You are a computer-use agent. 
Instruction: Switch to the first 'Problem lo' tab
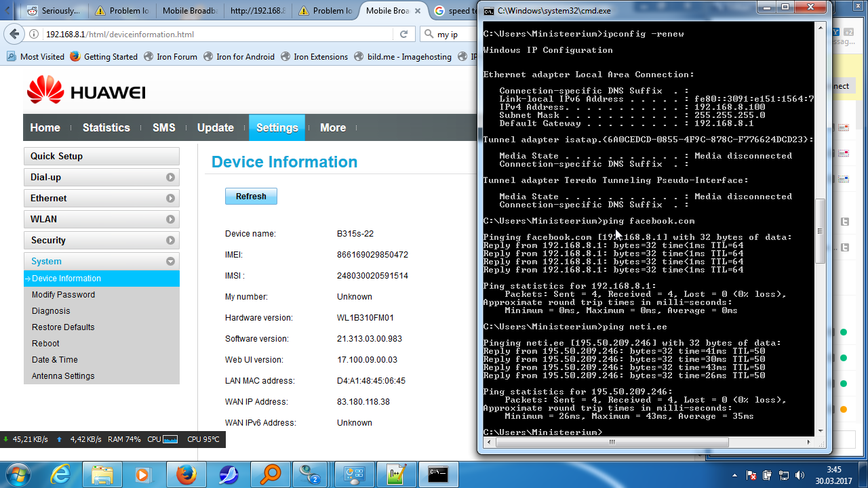(x=122, y=11)
